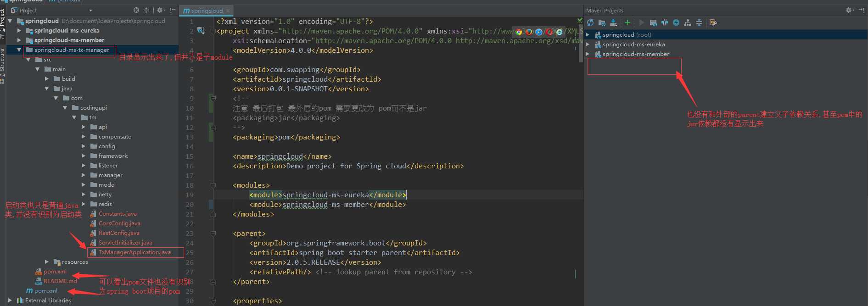Viewport: 868px width, 306px height.
Task: Expand the api package folder
Action: click(x=83, y=127)
